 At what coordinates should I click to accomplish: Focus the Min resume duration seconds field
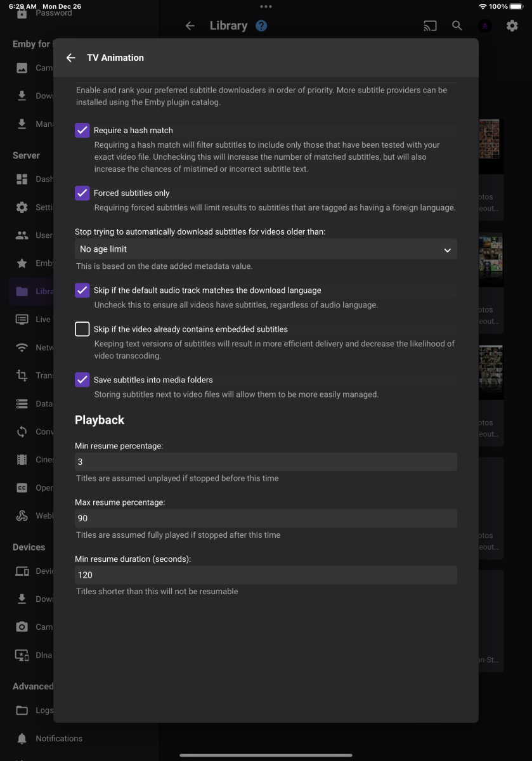coord(266,575)
